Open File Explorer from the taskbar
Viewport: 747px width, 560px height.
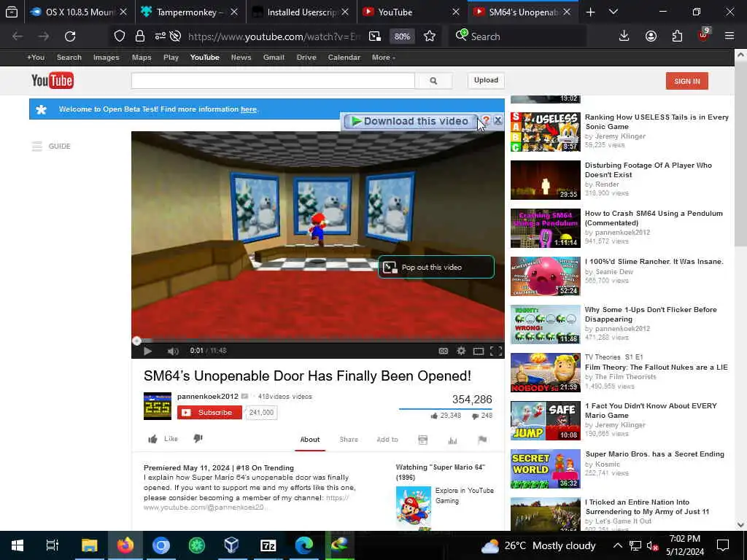click(89, 545)
